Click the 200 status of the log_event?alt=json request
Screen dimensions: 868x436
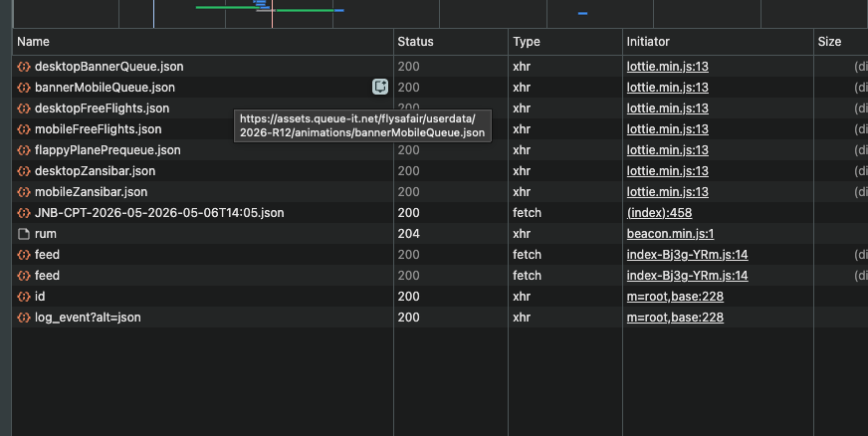tap(408, 318)
